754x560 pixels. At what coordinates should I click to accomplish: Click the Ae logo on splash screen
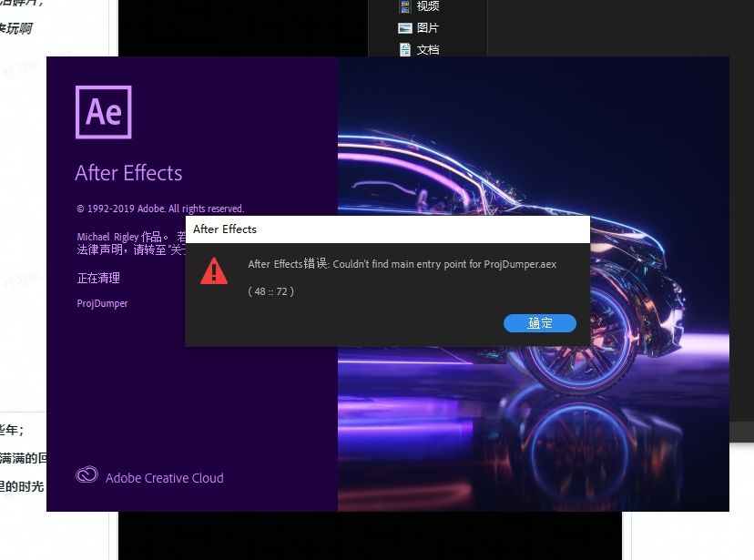click(x=104, y=112)
